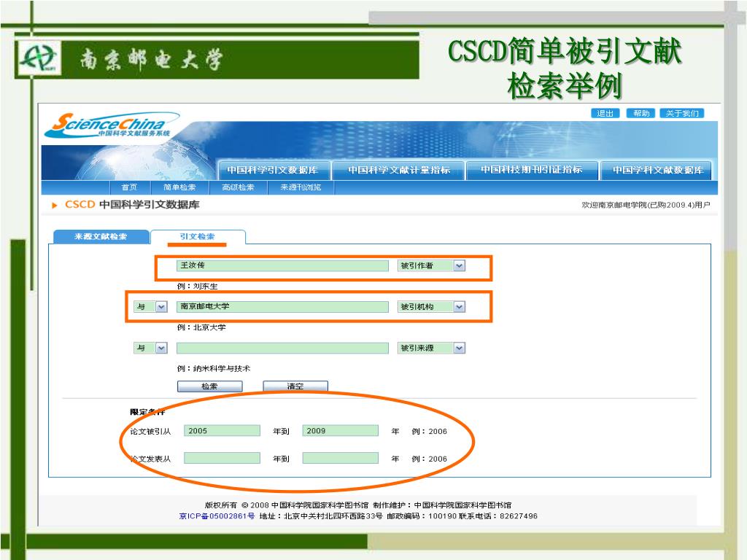Click the 版权所有 copyright footer text
Screen dimensions: 747x560
click(357, 505)
